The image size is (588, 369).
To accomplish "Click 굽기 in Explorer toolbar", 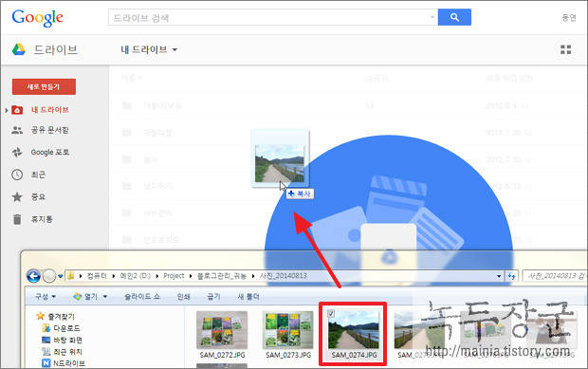I will click(x=213, y=297).
